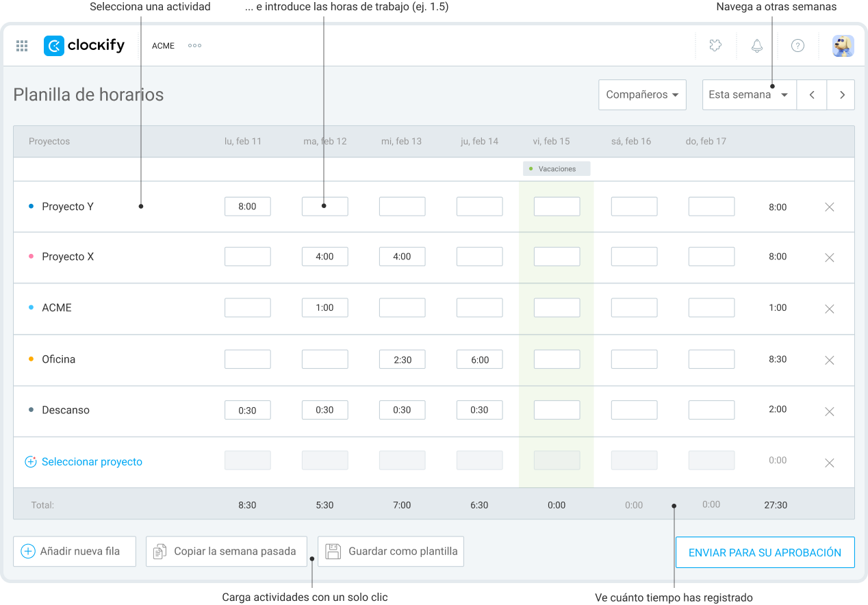Click the Planilla de horarios heading
The width and height of the screenshot is (868, 605).
tap(88, 94)
